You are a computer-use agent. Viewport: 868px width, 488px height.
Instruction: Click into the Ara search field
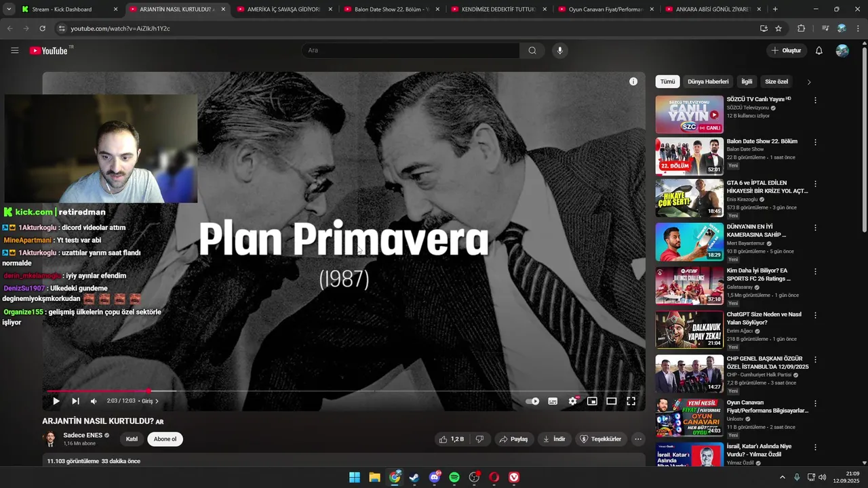411,50
